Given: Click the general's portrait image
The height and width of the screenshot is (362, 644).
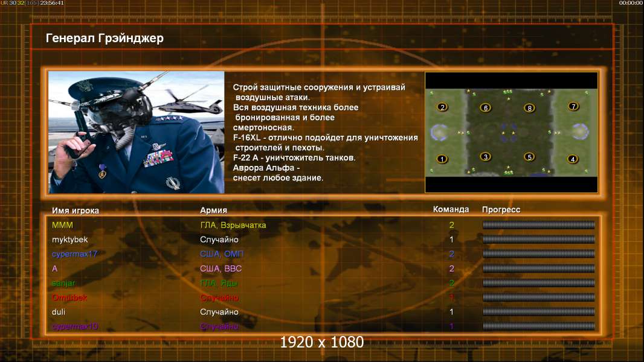Looking at the screenshot, I should 137,132.
